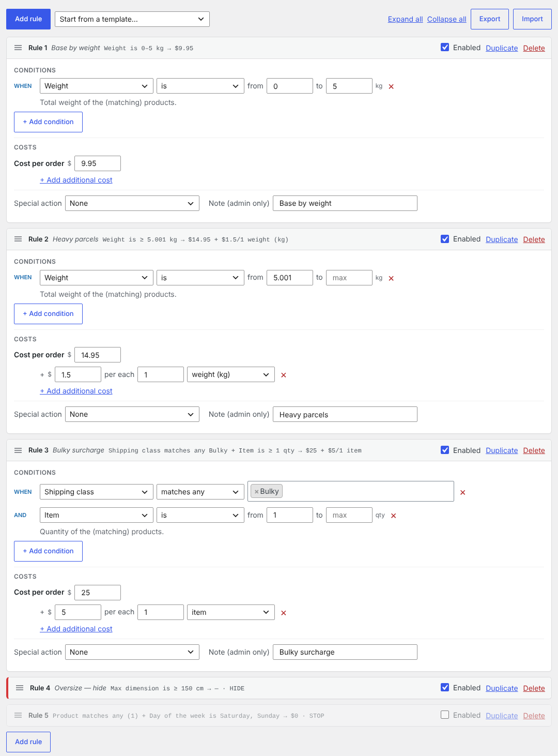Open Rule 2 Weight condition type dropdown
Viewport: 558px width, 756px height.
click(x=97, y=278)
